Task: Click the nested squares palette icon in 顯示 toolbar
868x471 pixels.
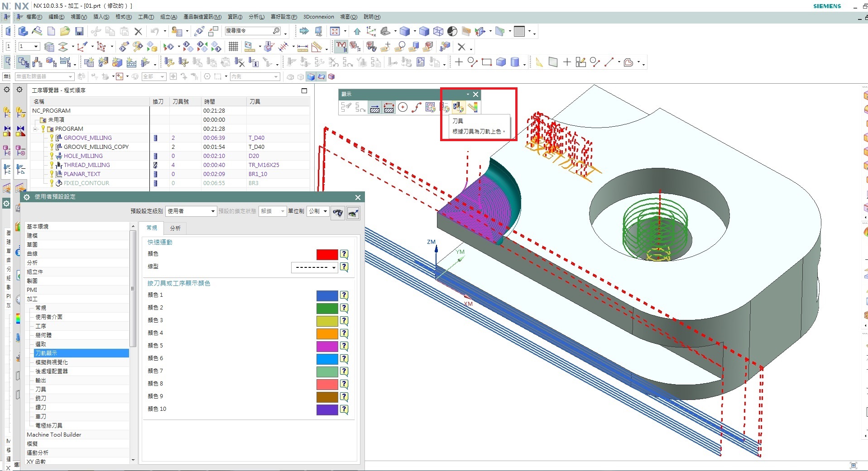Action: click(x=431, y=107)
